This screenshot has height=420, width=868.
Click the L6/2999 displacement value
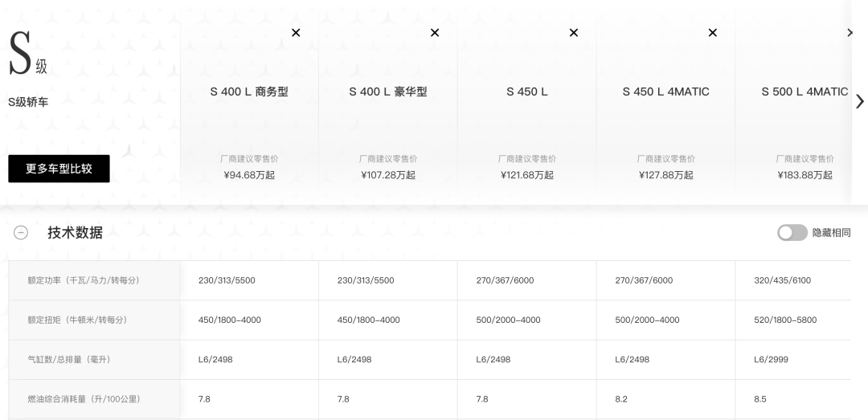[771, 360]
